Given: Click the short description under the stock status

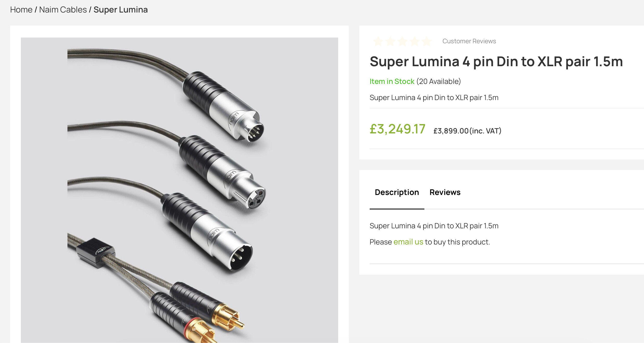Looking at the screenshot, I should point(434,97).
